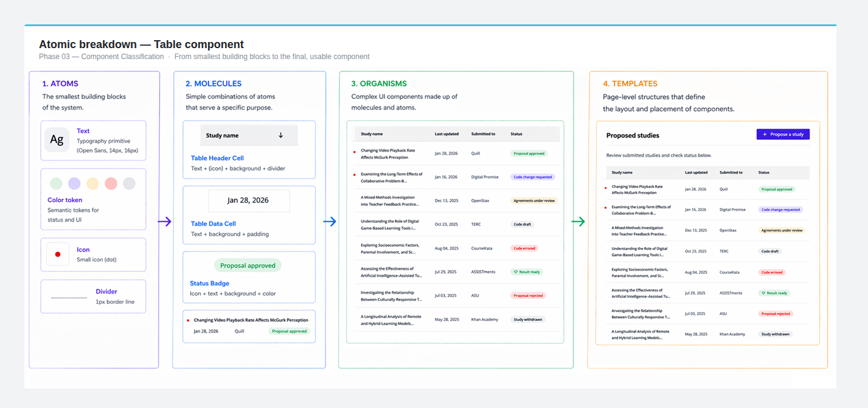Click the Last updated column header in Templates
The height and width of the screenshot is (408, 868).
696,172
